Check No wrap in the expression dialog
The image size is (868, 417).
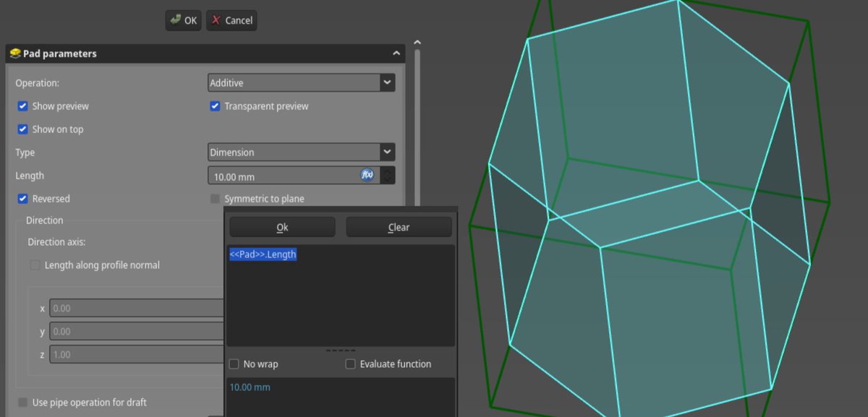tap(234, 364)
